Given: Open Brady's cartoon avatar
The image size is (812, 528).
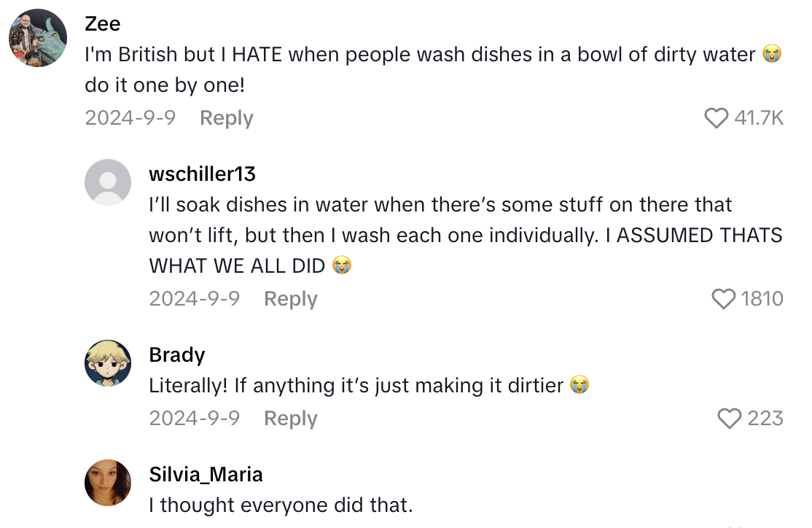Looking at the screenshot, I should tap(108, 362).
